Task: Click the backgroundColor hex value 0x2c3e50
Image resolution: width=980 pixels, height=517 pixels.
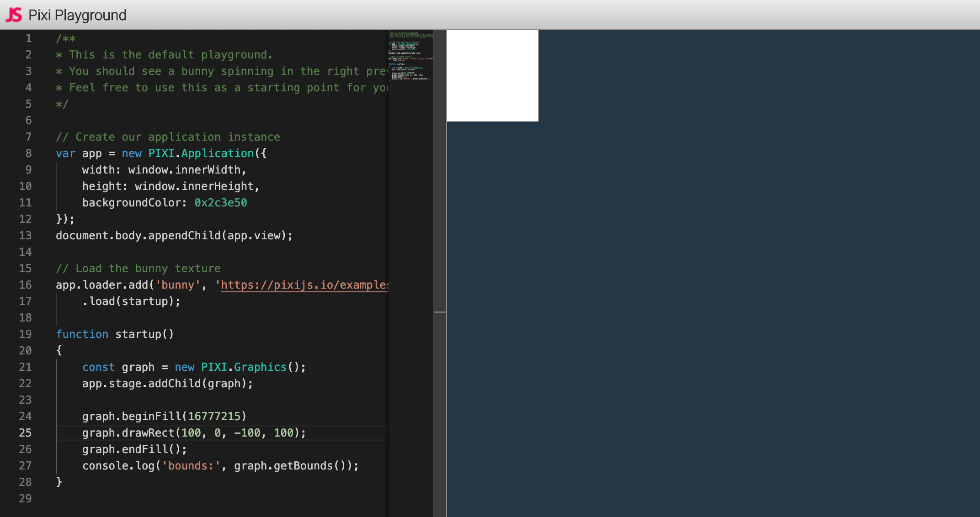Action: point(220,202)
